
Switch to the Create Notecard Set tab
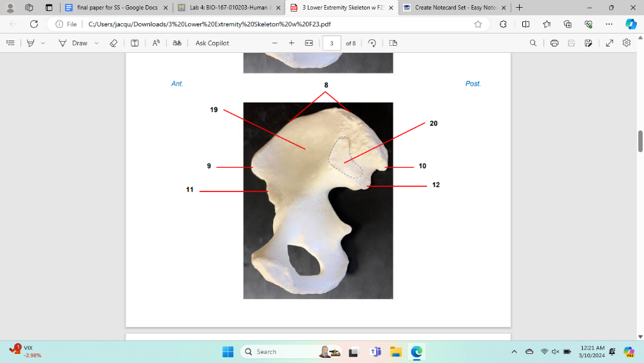tap(450, 8)
